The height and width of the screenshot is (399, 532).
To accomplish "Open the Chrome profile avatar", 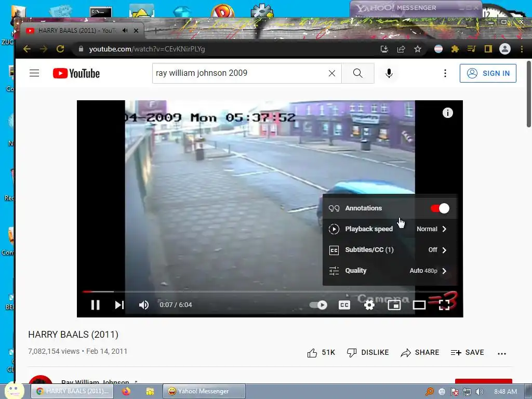I will tap(505, 49).
